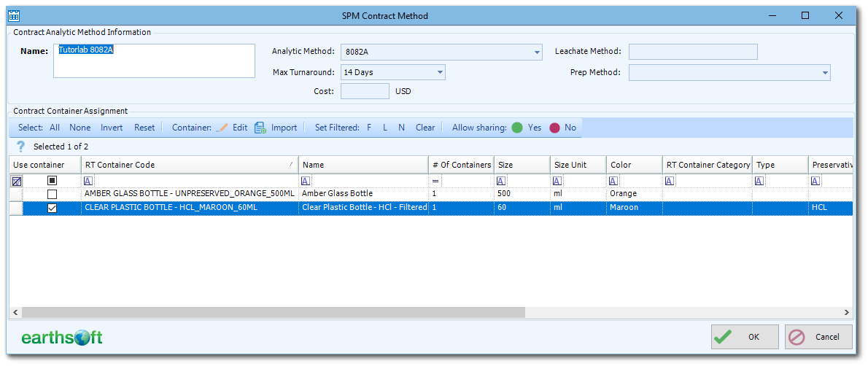Image resolution: width=868 pixels, height=366 pixels.
Task: Click the green Yes allow sharing circle
Action: click(x=517, y=128)
